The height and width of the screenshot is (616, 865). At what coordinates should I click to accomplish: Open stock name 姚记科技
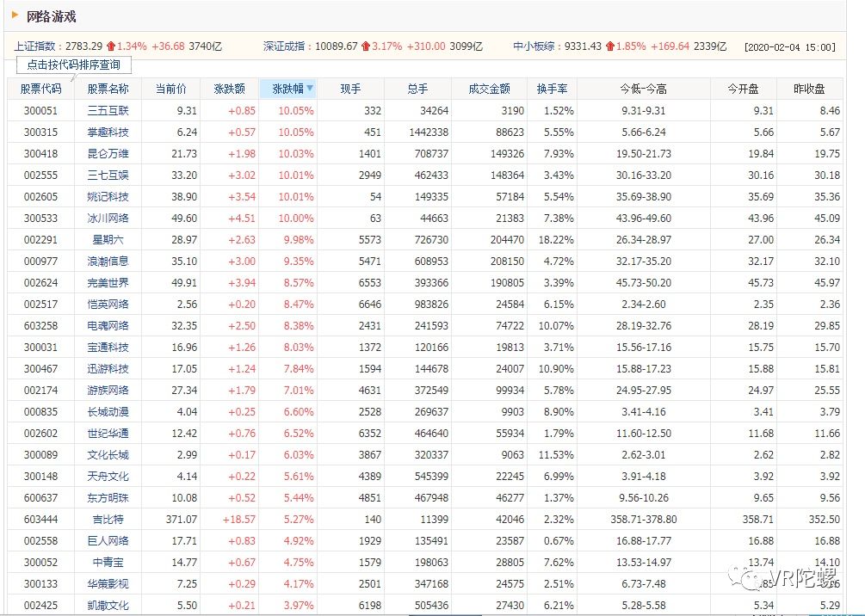pyautogui.click(x=108, y=196)
